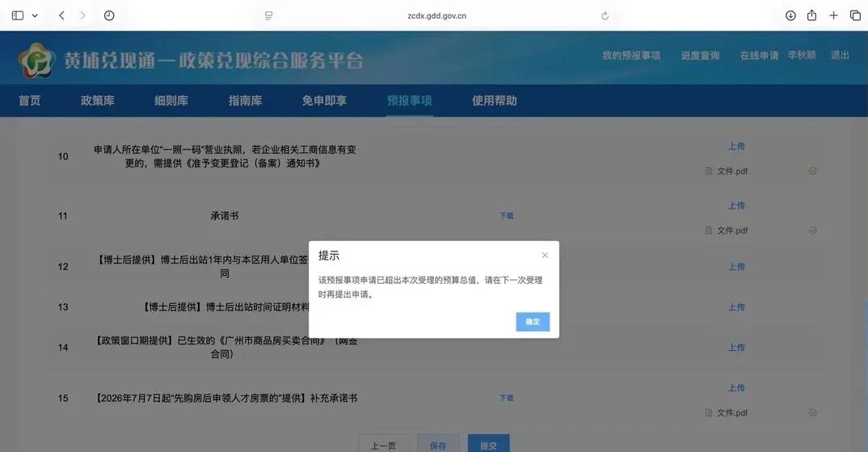Image resolution: width=868 pixels, height=452 pixels.
Task: Show the reader view icon in address bar
Action: (268, 15)
